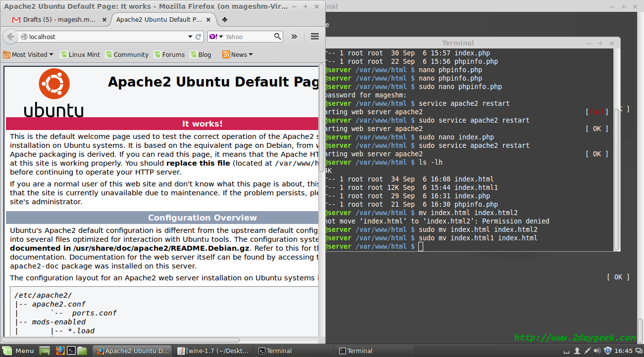
Task: Open the file manager folder launcher
Action: (82, 351)
